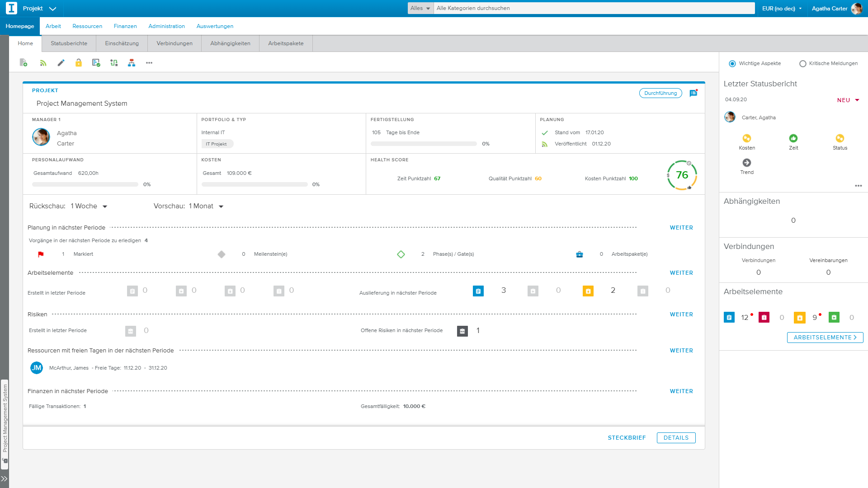Open the more options ellipsis in the toolbar
The image size is (868, 488).
149,63
